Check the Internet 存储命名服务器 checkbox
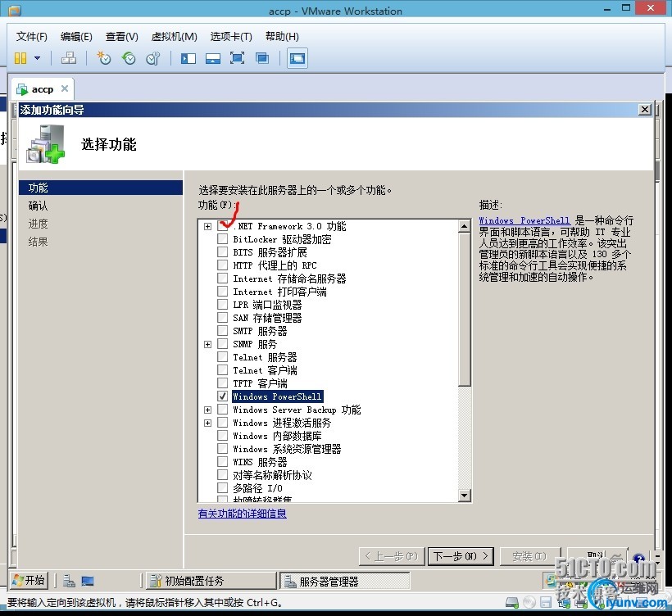The image size is (672, 616). [x=222, y=278]
